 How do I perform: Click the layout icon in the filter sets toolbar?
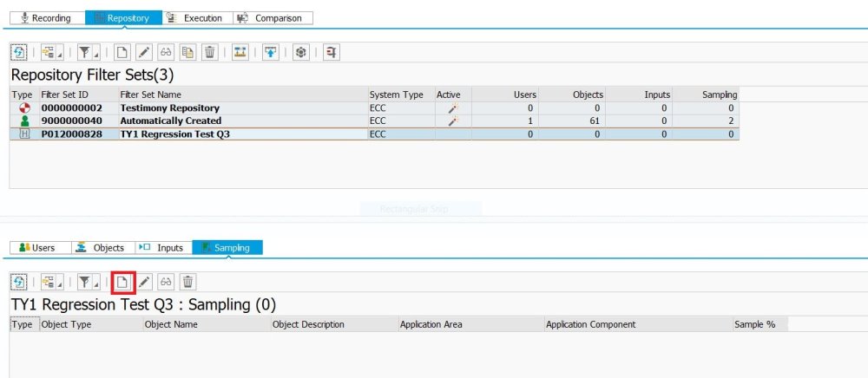[49, 53]
